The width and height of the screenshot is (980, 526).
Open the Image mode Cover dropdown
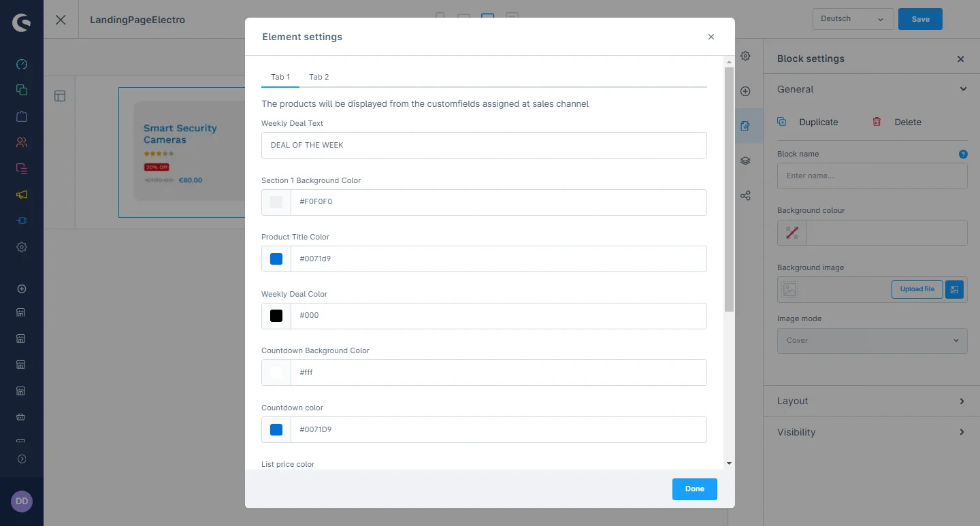tap(872, 340)
